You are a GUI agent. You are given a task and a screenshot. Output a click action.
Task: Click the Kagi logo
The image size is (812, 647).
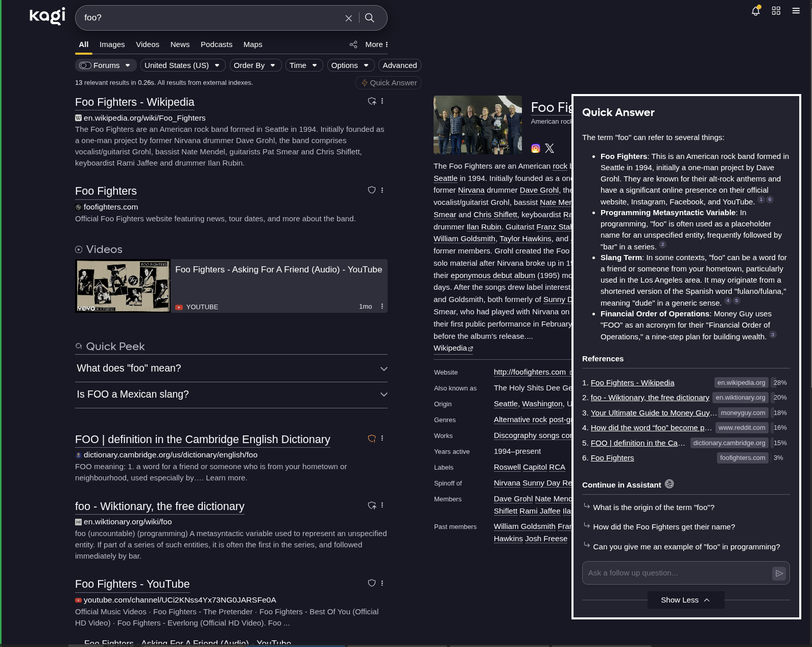coord(47,16)
